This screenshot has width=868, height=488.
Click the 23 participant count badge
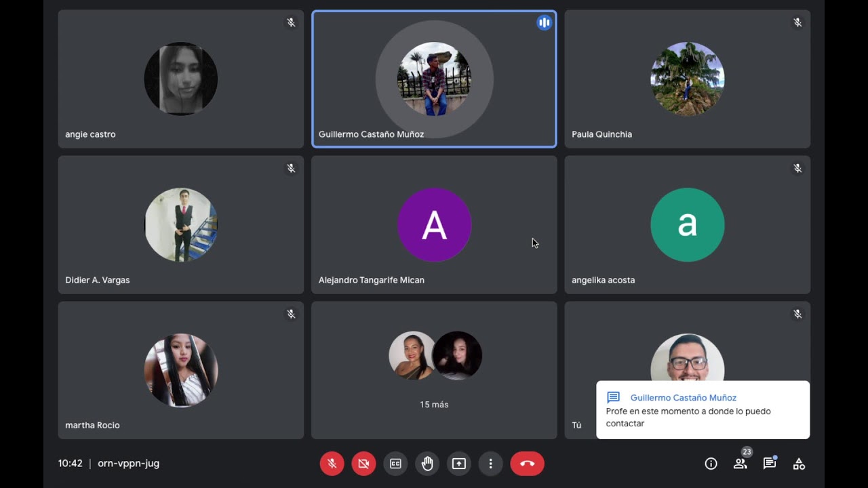tap(747, 452)
